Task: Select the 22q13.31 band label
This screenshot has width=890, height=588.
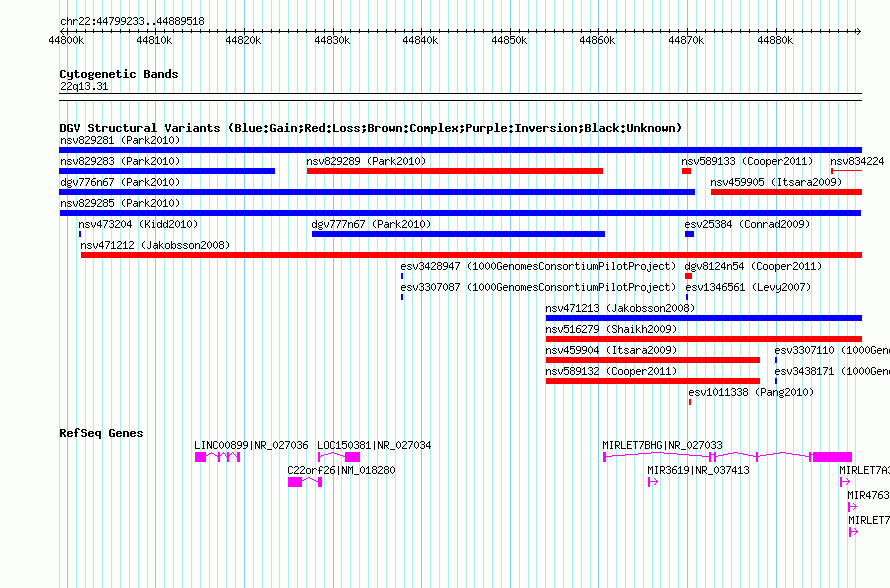Action: click(84, 86)
